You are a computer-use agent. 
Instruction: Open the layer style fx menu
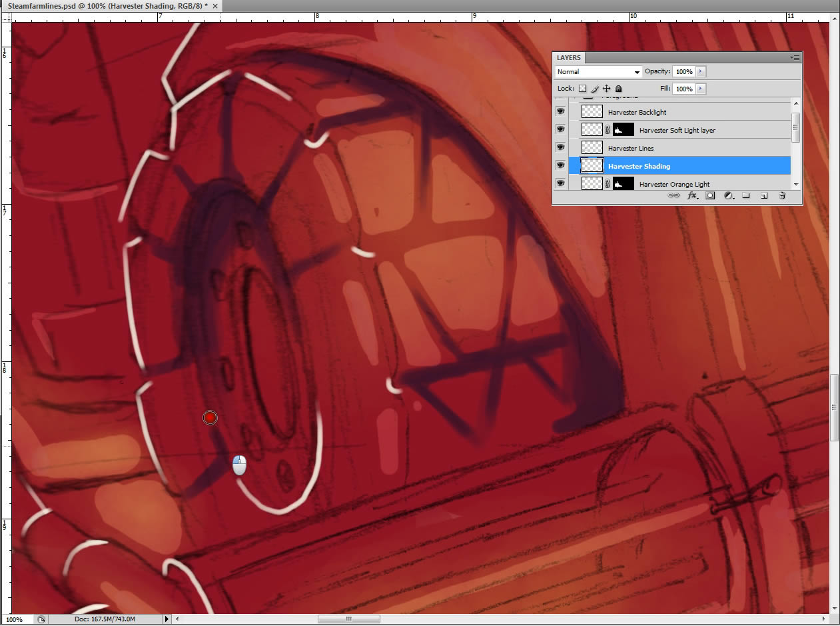tap(693, 196)
